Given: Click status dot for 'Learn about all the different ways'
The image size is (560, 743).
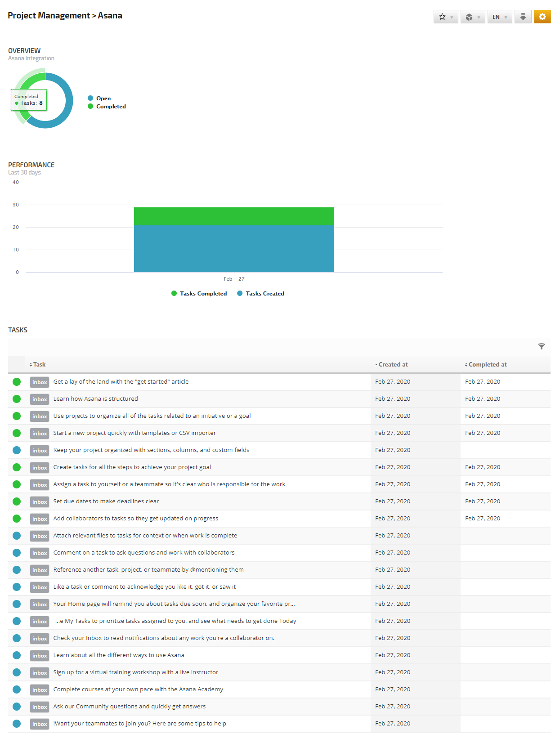Looking at the screenshot, I should (x=17, y=655).
